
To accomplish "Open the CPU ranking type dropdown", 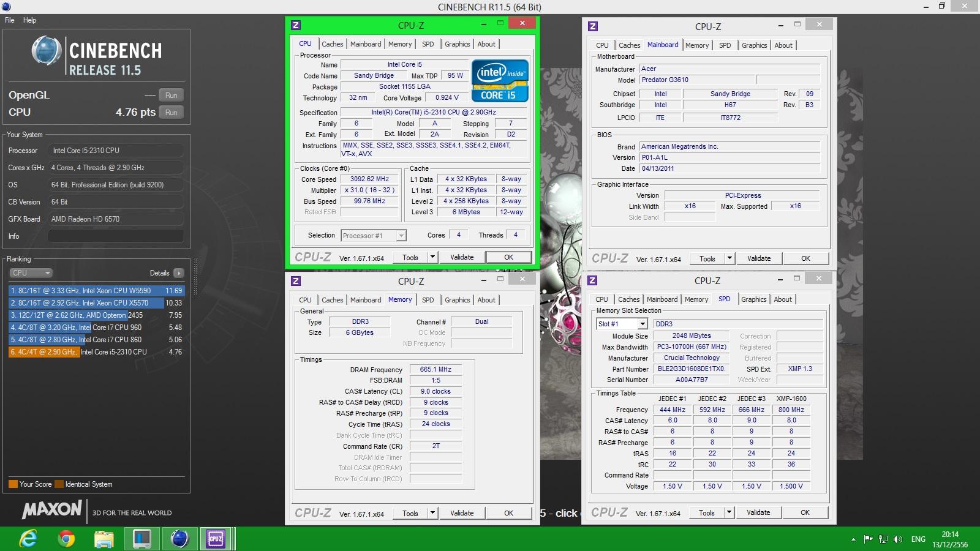I will 31,273.
